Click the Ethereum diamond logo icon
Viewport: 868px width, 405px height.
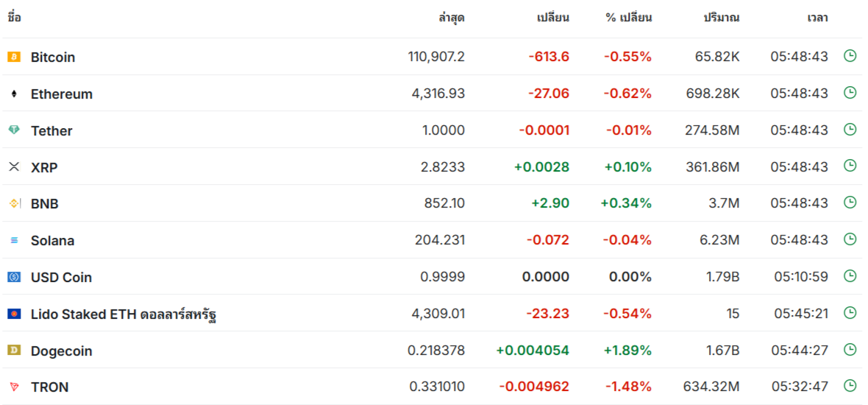14,94
